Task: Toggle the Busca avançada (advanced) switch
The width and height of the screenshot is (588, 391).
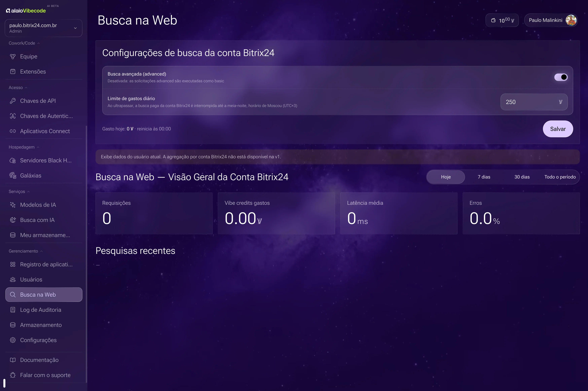Action: coord(561,77)
